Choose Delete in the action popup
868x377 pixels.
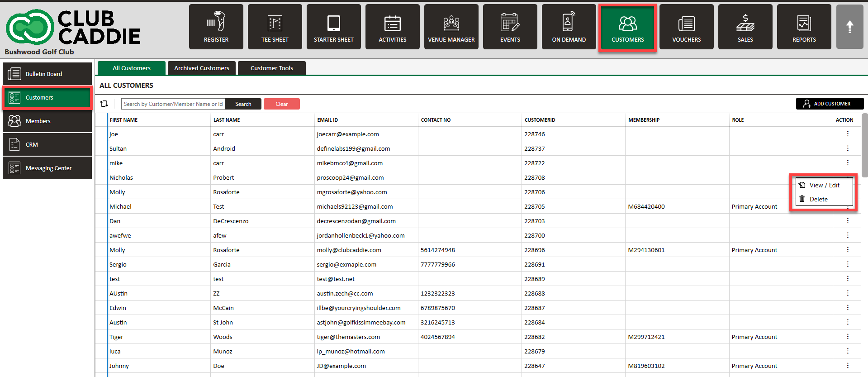point(818,199)
